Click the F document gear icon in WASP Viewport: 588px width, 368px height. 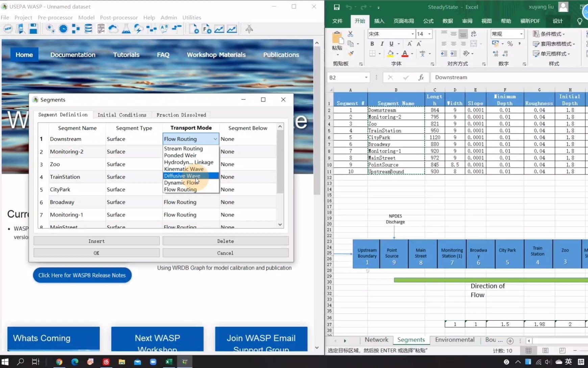[207, 29]
